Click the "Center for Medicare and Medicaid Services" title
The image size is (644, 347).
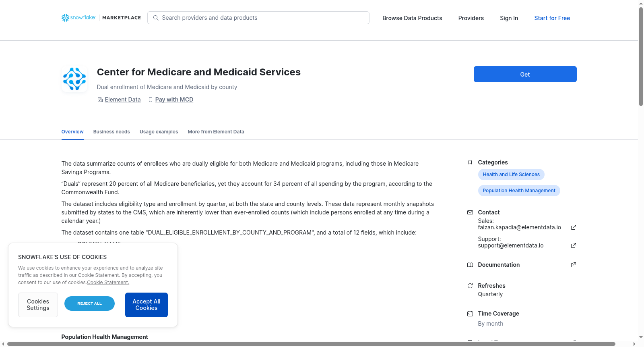pyautogui.click(x=198, y=72)
